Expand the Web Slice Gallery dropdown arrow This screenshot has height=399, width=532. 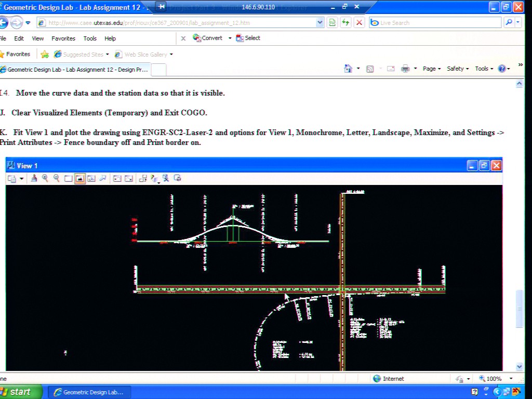(171, 54)
